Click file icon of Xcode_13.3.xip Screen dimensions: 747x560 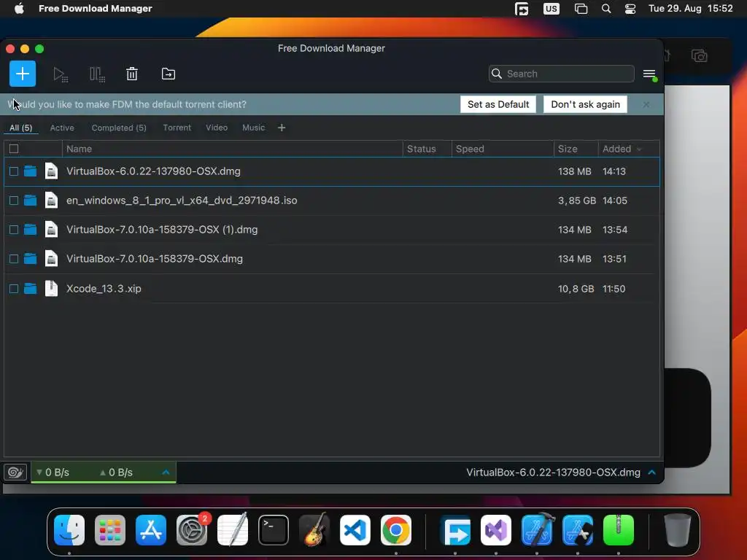click(x=51, y=289)
